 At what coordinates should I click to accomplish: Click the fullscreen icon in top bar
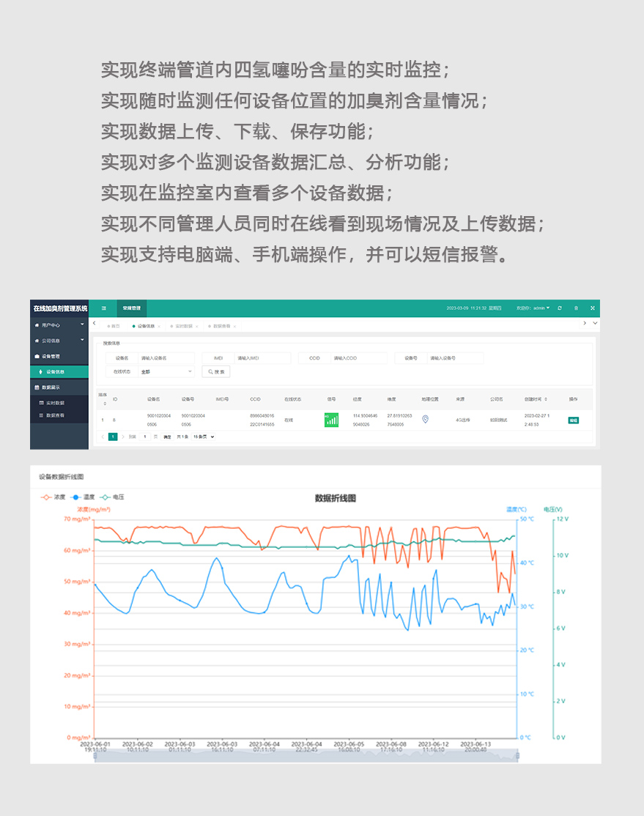point(593,308)
